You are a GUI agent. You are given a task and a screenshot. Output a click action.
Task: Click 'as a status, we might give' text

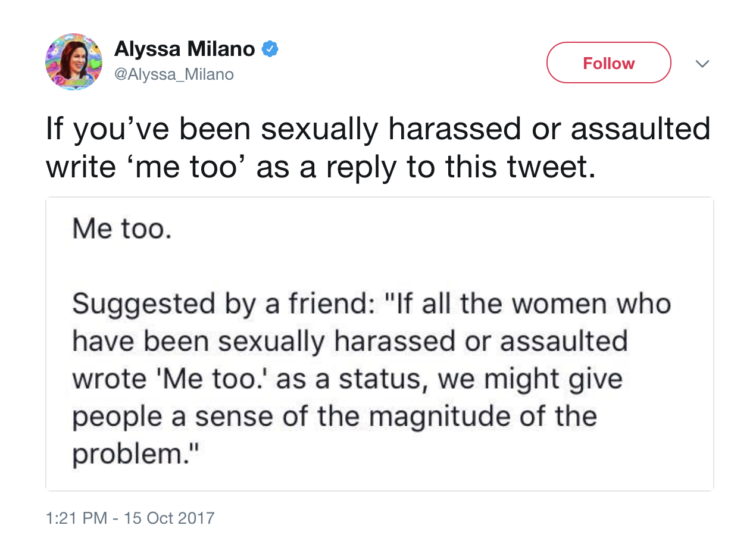coord(449,379)
